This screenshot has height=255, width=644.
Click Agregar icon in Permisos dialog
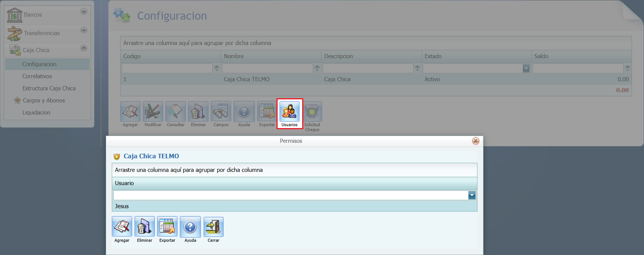tap(122, 227)
